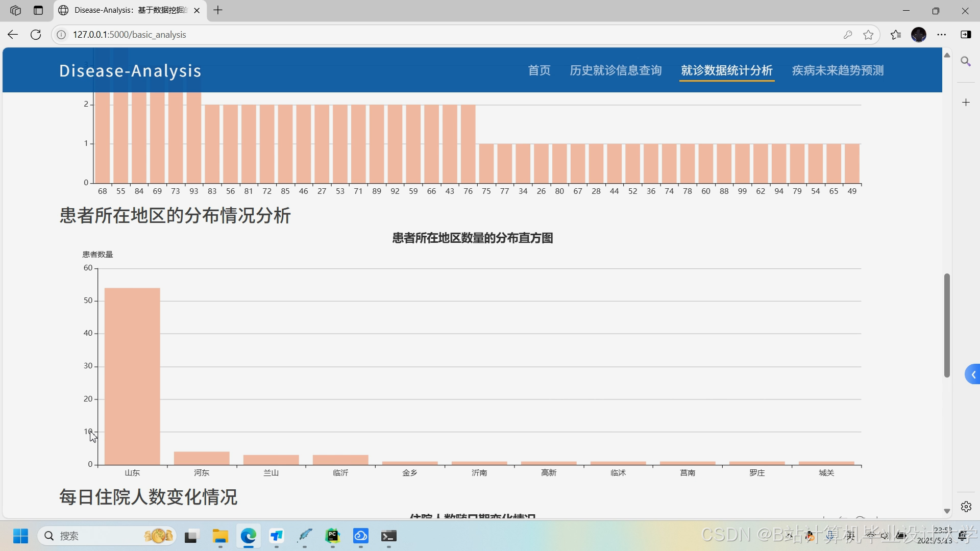Open the sidebar search icon

pos(966,61)
